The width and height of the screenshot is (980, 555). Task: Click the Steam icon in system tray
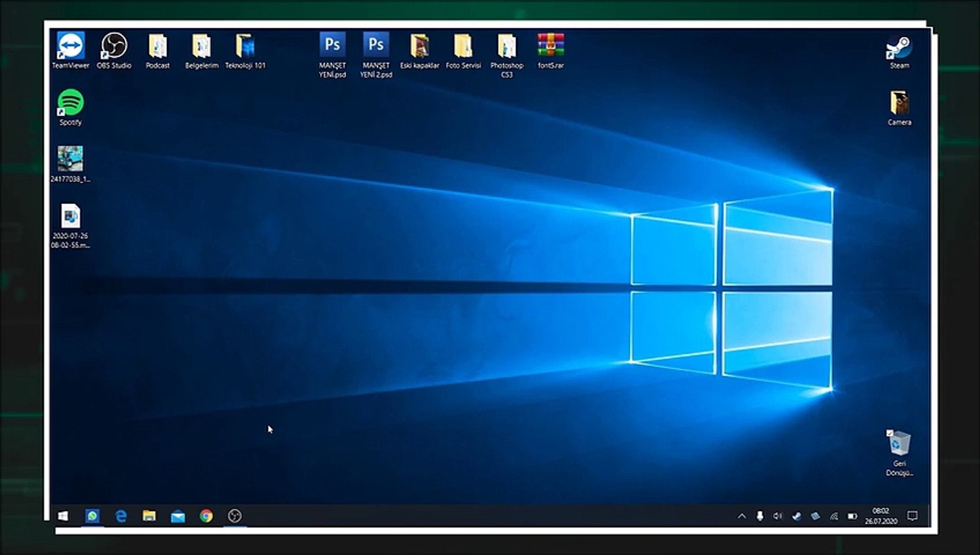point(797,516)
